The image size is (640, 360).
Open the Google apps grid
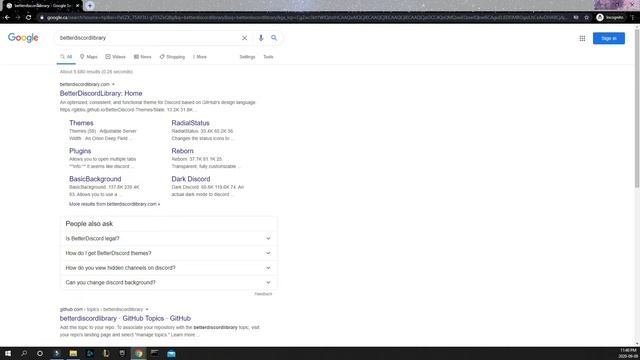tap(582, 38)
